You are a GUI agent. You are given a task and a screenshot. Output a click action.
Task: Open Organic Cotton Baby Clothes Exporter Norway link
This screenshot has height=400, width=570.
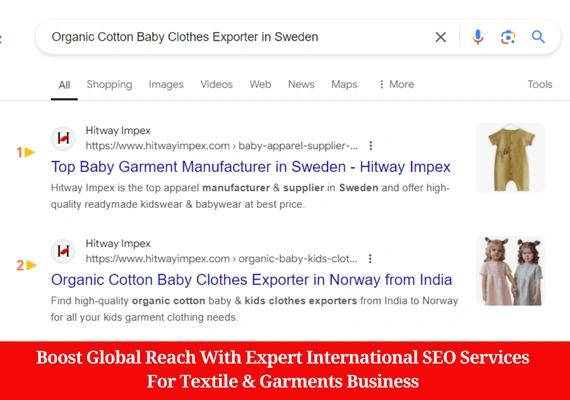252,280
